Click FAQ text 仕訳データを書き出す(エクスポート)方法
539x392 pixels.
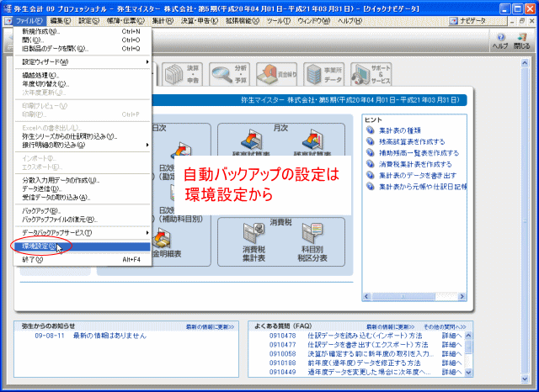coord(368,345)
